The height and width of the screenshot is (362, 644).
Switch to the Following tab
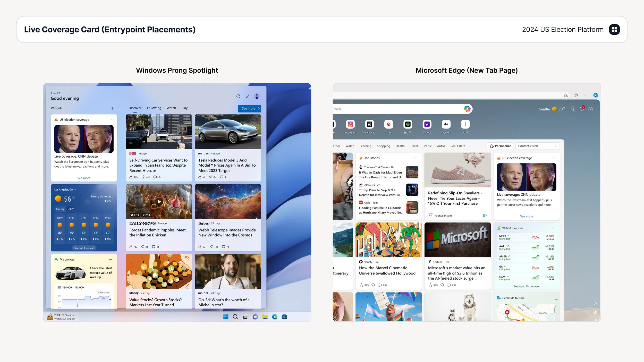pos(154,108)
